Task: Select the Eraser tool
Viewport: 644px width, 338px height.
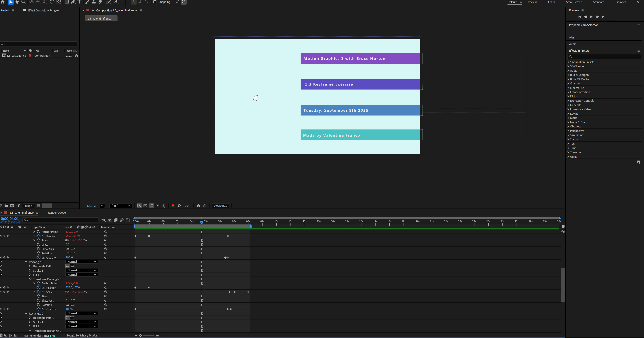Action: point(100,2)
